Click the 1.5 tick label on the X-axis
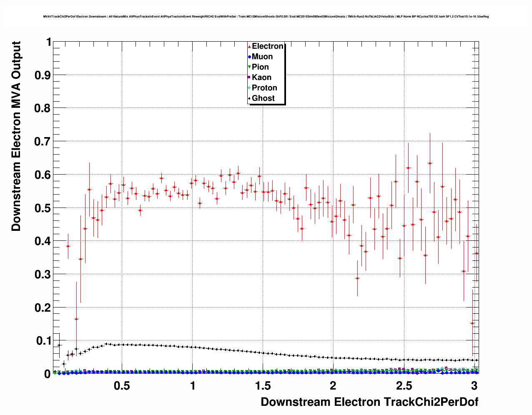Viewport: 532px width, 415px height. 263,386
